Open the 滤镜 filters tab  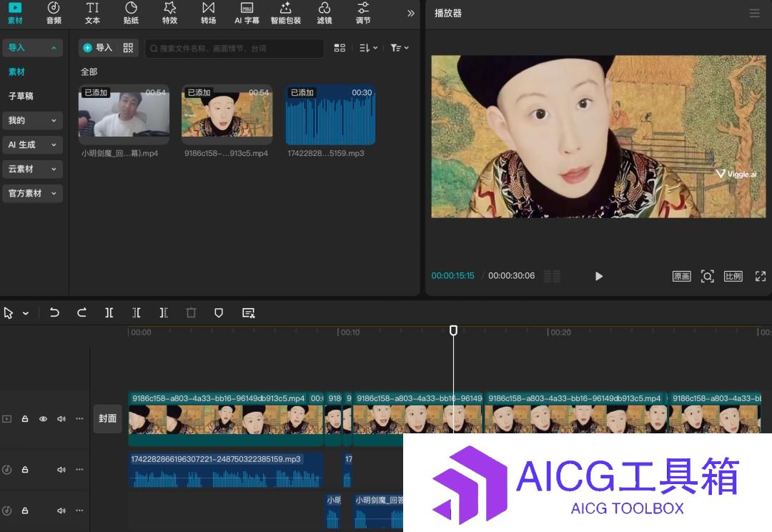point(325,14)
